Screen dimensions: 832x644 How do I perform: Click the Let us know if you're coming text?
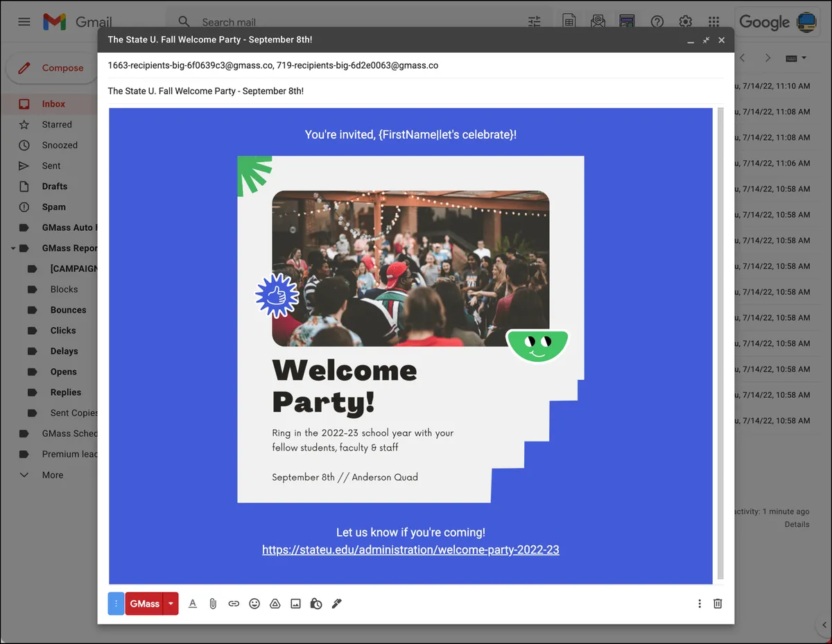click(x=410, y=532)
